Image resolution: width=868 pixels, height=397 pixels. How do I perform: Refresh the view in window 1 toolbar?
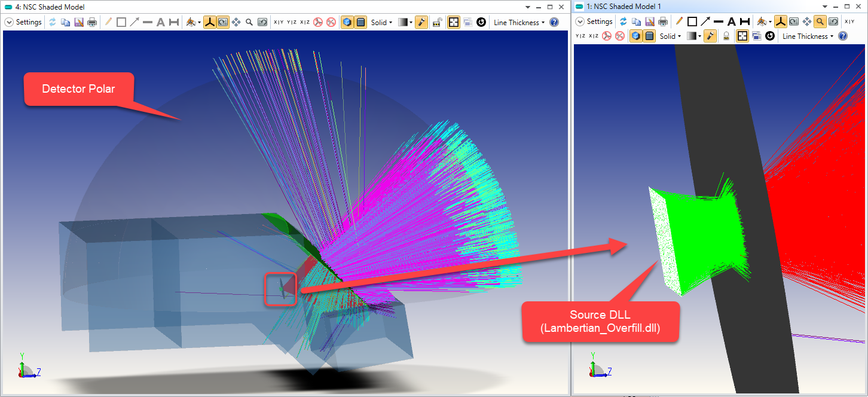pyautogui.click(x=624, y=22)
